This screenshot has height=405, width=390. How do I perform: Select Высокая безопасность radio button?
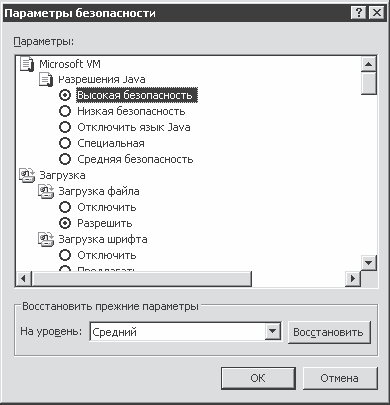[65, 95]
